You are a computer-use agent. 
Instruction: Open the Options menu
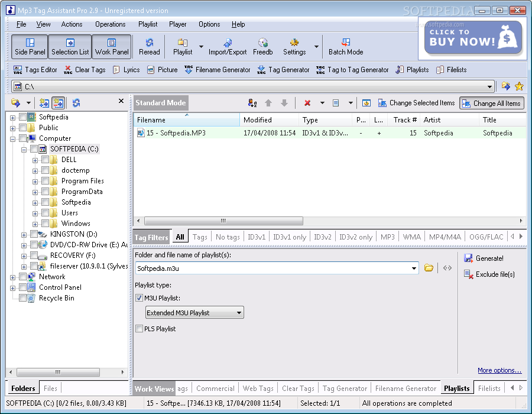click(x=209, y=24)
